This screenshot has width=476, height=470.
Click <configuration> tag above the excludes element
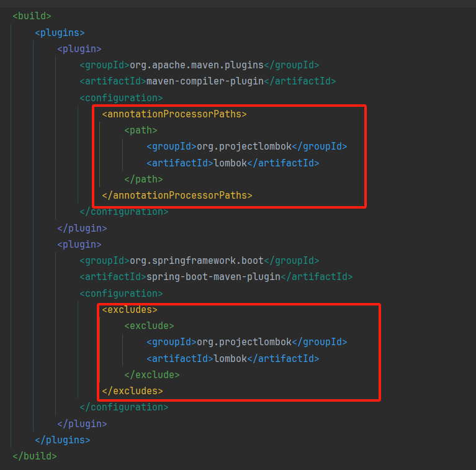121,294
